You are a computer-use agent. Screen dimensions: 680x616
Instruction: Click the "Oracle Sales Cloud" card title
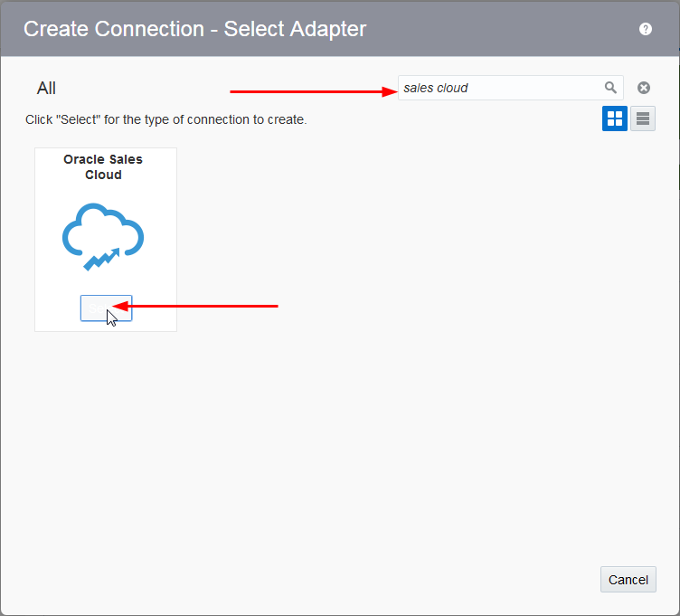(x=103, y=167)
